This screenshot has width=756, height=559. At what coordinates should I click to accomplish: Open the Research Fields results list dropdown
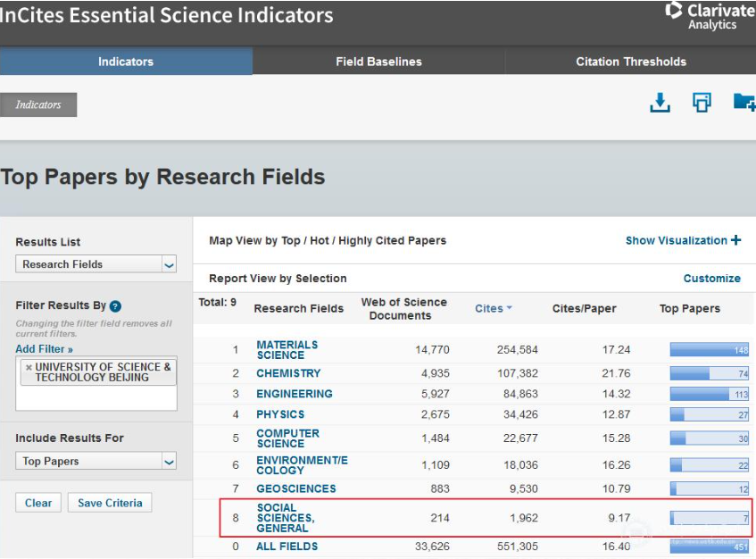pos(169,264)
